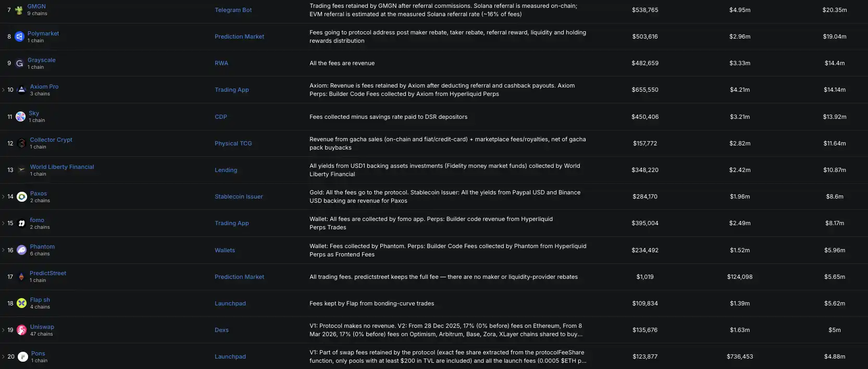This screenshot has height=369, width=868.
Task: Click the World Liberty Financial logo icon
Action: (x=22, y=170)
